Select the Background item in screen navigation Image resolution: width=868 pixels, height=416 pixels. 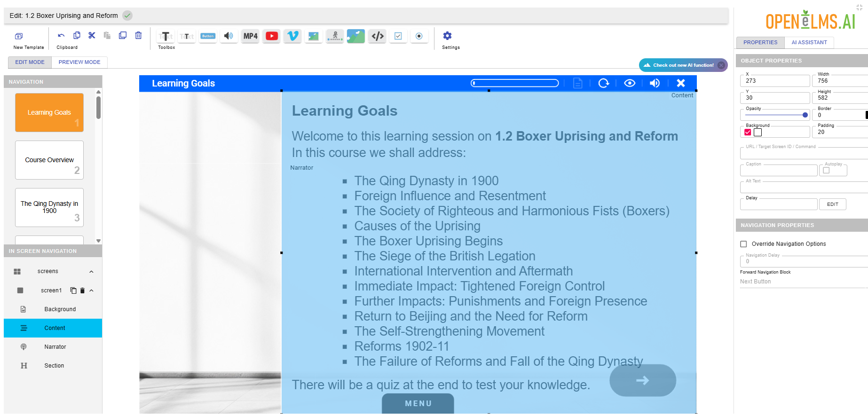pyautogui.click(x=53, y=309)
